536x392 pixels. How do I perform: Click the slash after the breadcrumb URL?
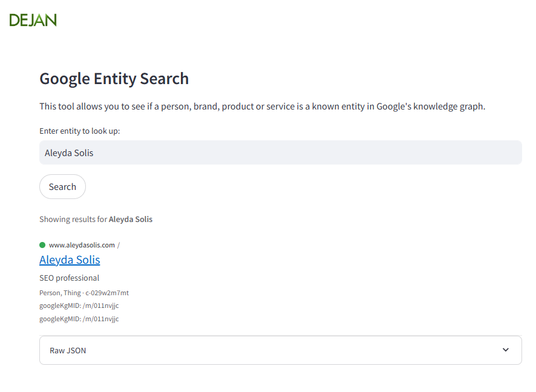[119, 245]
